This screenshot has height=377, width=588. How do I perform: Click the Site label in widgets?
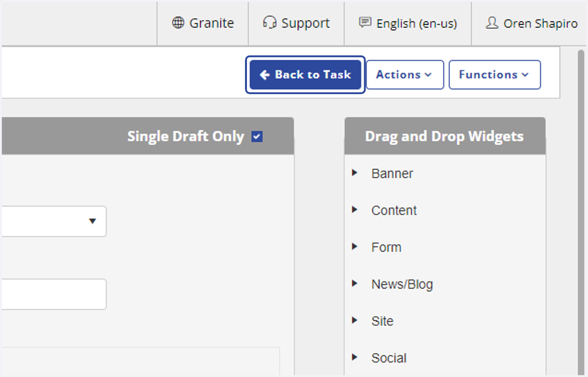(x=382, y=321)
